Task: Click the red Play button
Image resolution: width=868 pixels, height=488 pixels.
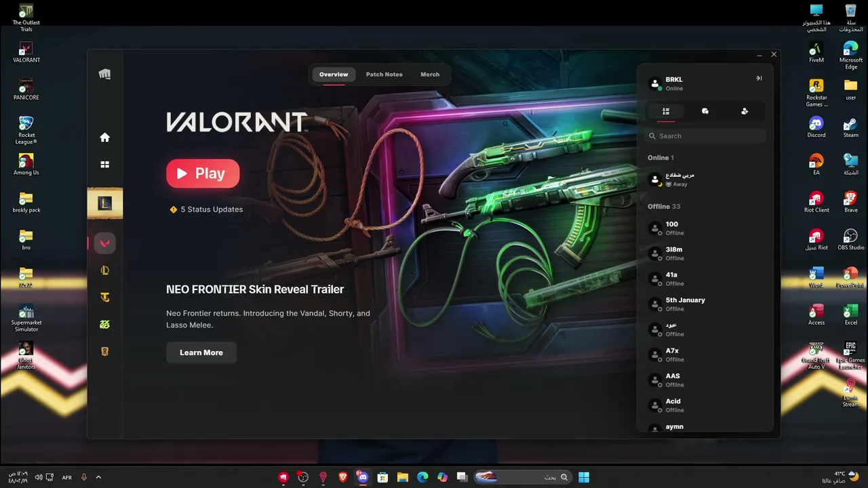Action: point(203,174)
